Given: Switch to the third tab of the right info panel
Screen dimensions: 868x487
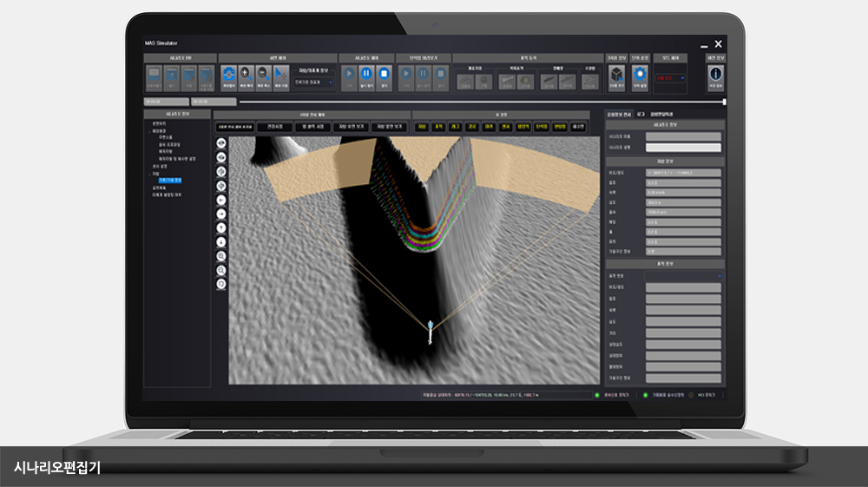Looking at the screenshot, I should click(x=661, y=114).
